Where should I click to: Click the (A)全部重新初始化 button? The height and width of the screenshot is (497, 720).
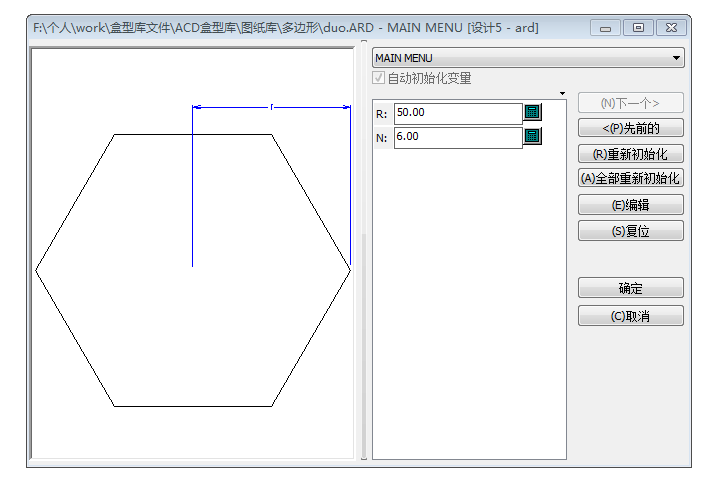630,179
